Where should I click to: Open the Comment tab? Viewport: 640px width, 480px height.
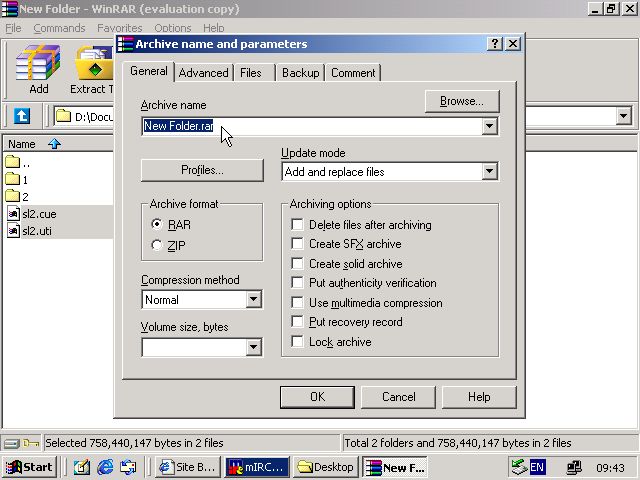pos(353,73)
